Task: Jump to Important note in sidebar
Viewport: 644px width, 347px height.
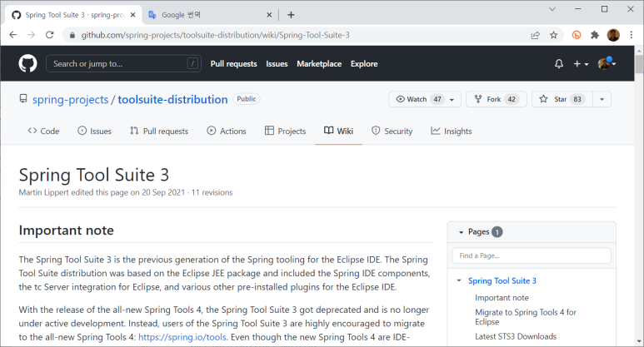Action: pyautogui.click(x=502, y=298)
